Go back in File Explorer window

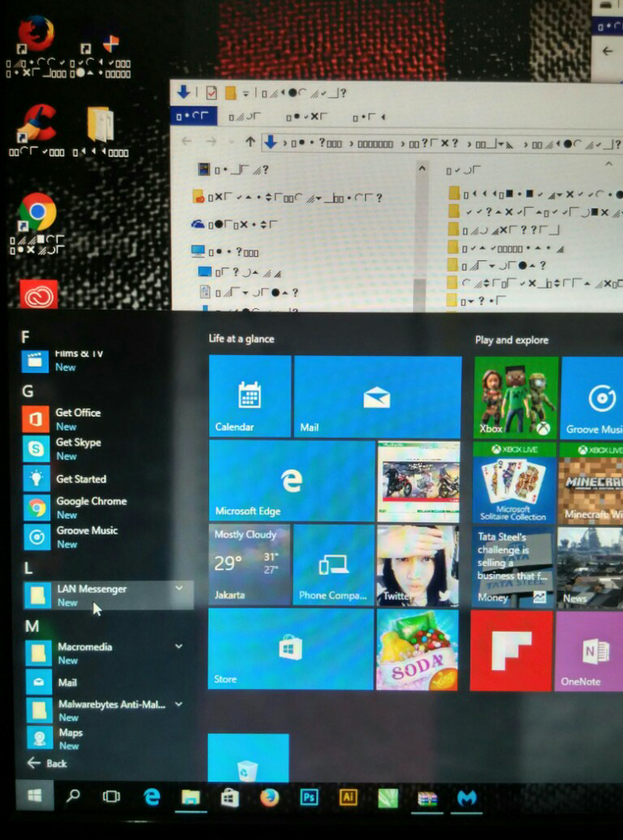click(x=186, y=141)
